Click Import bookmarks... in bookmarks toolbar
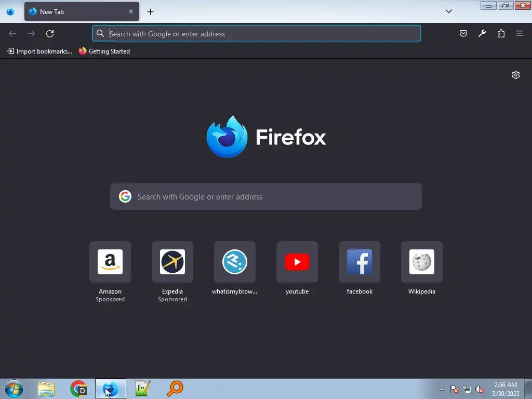The image size is (532, 399). tap(39, 51)
